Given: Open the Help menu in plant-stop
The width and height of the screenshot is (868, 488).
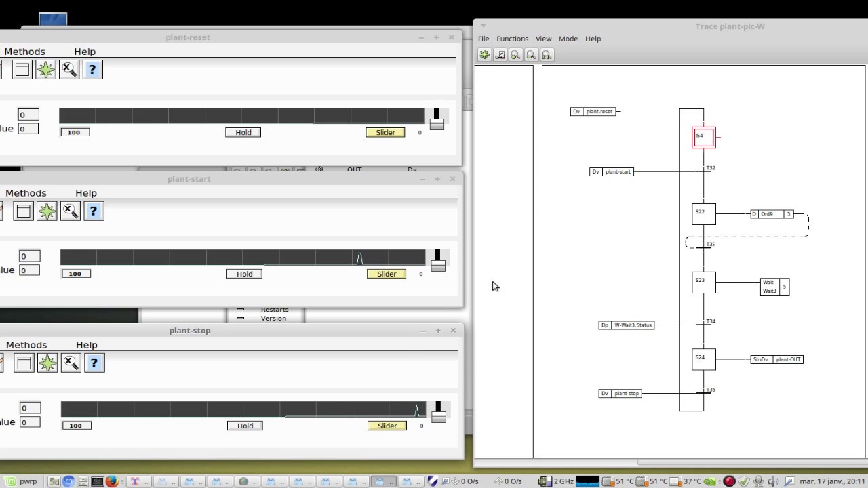Looking at the screenshot, I should (86, 345).
